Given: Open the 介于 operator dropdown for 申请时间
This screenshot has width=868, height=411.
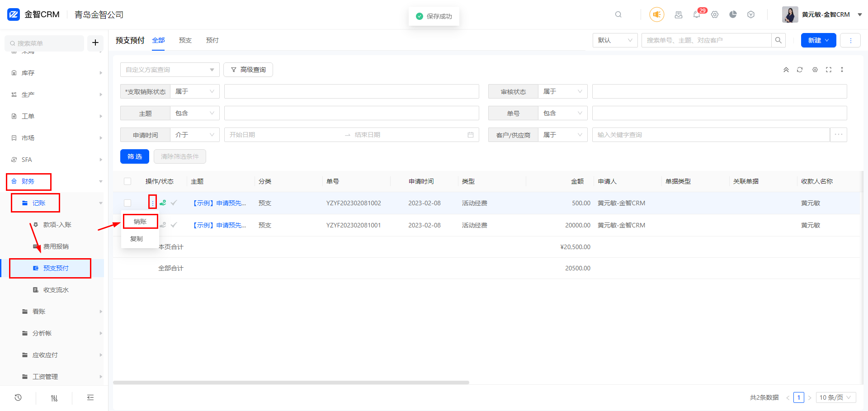Looking at the screenshot, I should (x=194, y=135).
